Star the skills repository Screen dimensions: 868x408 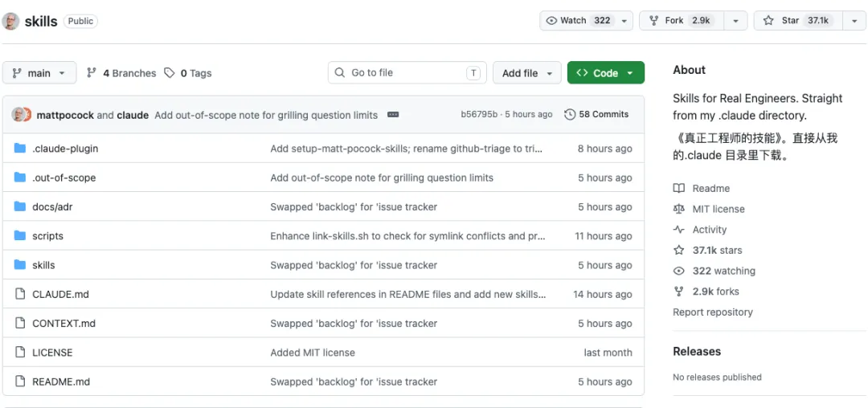[x=791, y=21]
